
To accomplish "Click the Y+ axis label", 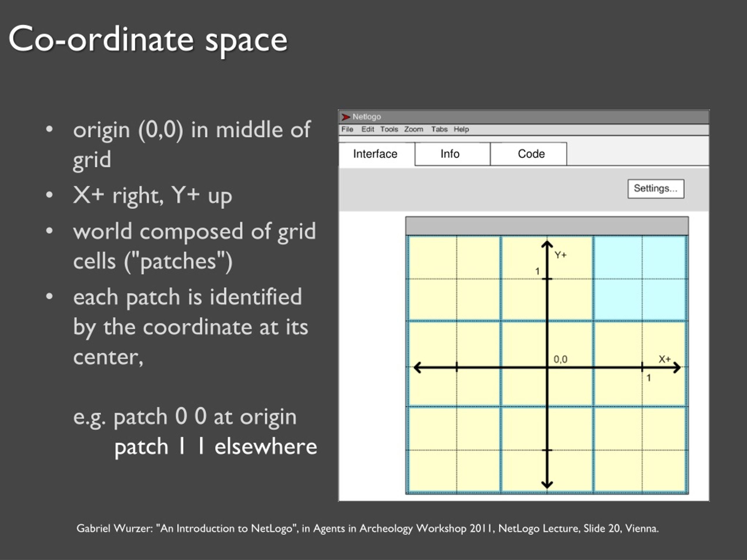I will pyautogui.click(x=561, y=255).
